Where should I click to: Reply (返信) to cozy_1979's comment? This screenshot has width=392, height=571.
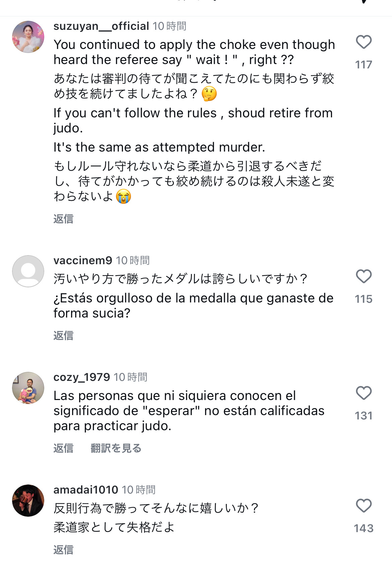pyautogui.click(x=63, y=448)
